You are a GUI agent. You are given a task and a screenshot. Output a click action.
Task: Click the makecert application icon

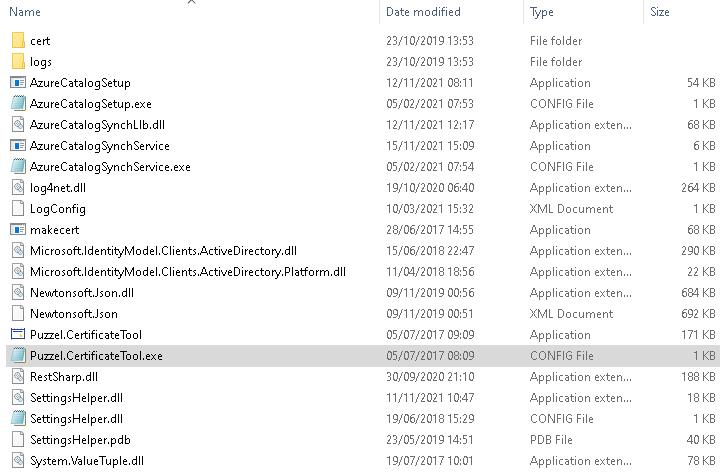click(x=18, y=230)
